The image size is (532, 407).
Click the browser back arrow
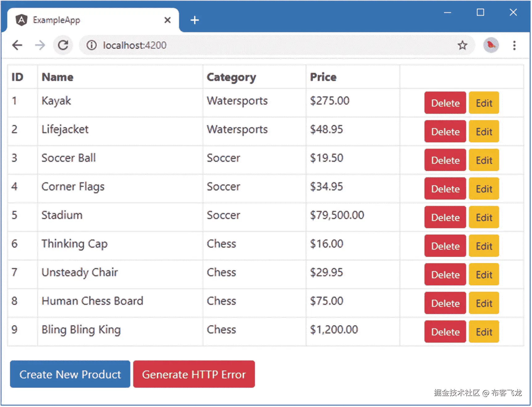17,45
